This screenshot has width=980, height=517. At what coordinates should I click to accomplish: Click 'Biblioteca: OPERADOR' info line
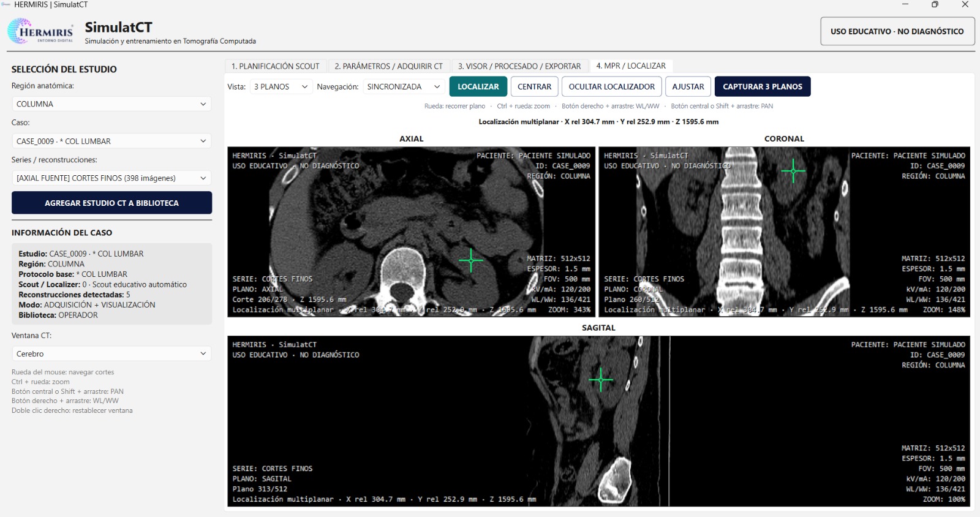pyautogui.click(x=58, y=315)
